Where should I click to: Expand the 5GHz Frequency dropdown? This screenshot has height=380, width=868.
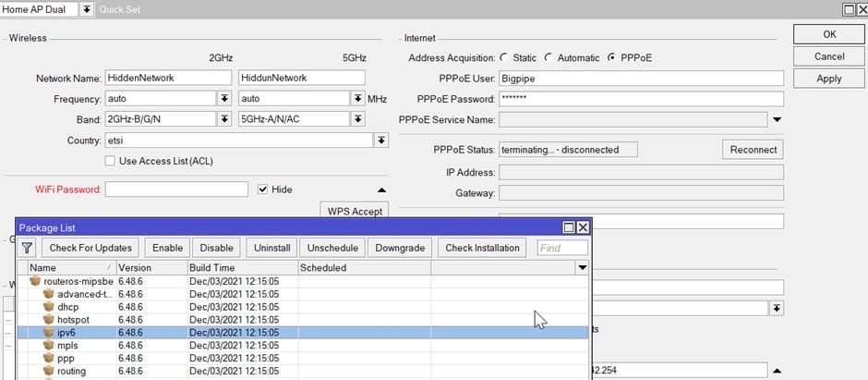357,98
